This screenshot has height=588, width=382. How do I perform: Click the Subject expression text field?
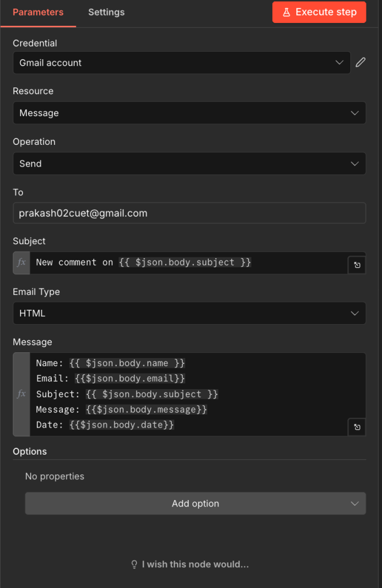point(190,262)
